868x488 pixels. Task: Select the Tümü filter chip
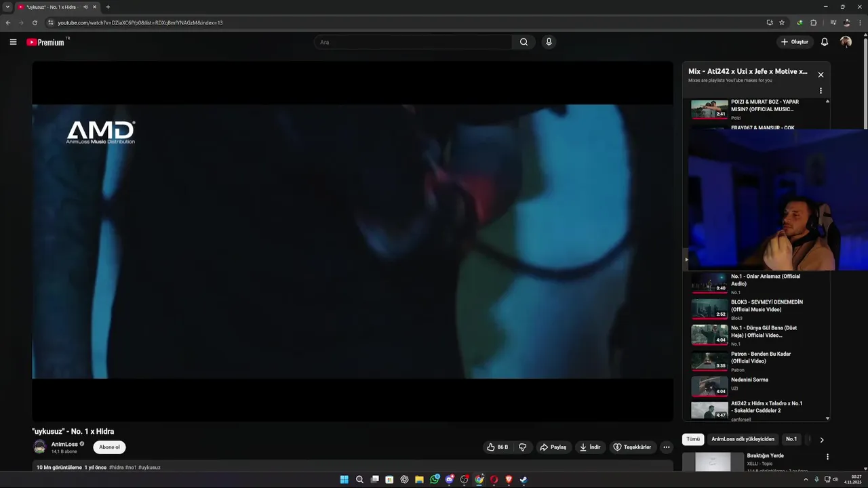click(693, 439)
